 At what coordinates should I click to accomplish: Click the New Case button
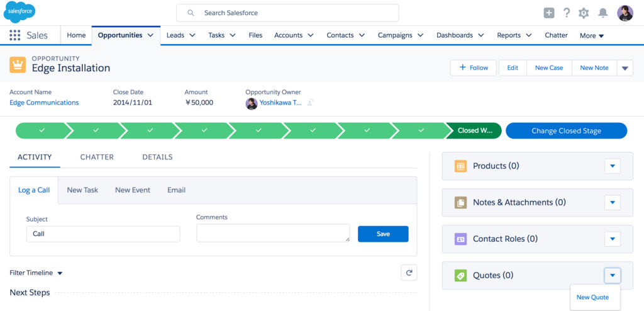point(549,68)
